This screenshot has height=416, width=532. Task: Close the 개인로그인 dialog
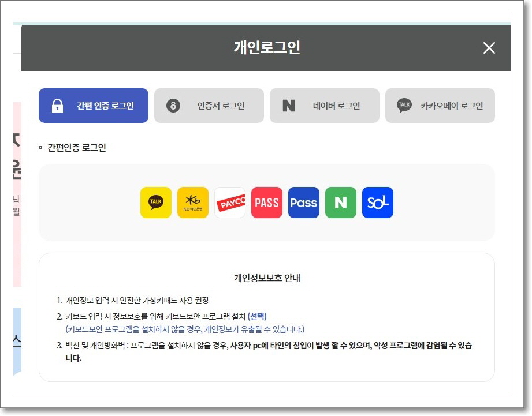point(489,48)
